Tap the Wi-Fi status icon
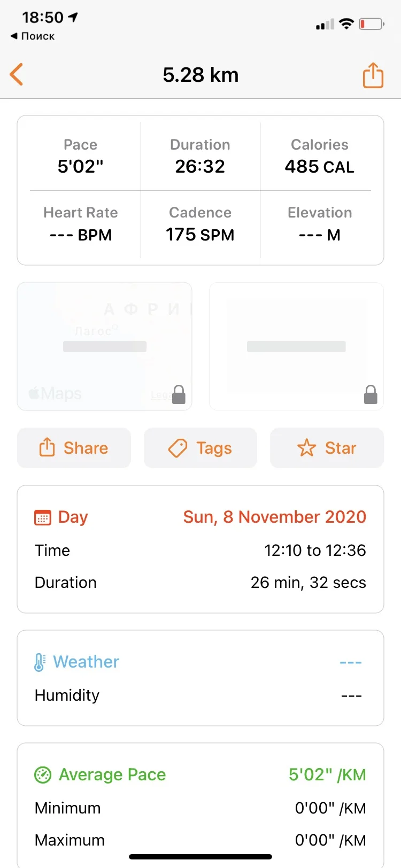This screenshot has height=868, width=401. click(x=346, y=24)
